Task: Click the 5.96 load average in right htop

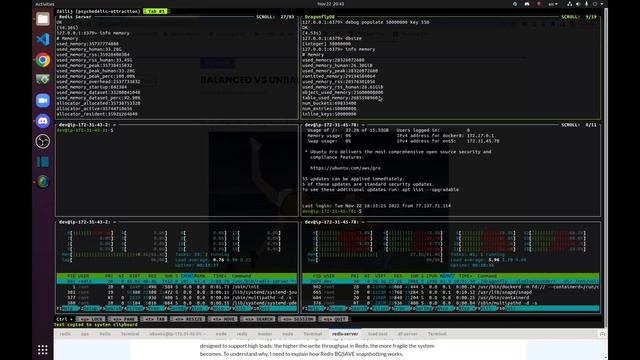Action: 494,260
